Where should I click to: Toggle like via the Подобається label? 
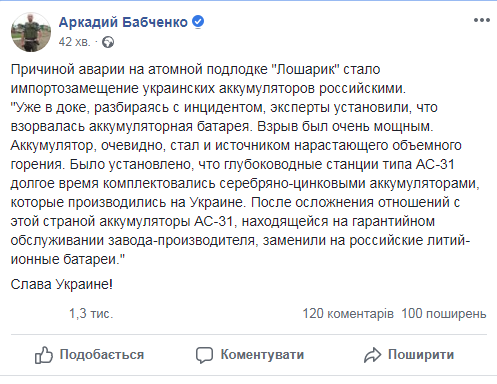102,355
